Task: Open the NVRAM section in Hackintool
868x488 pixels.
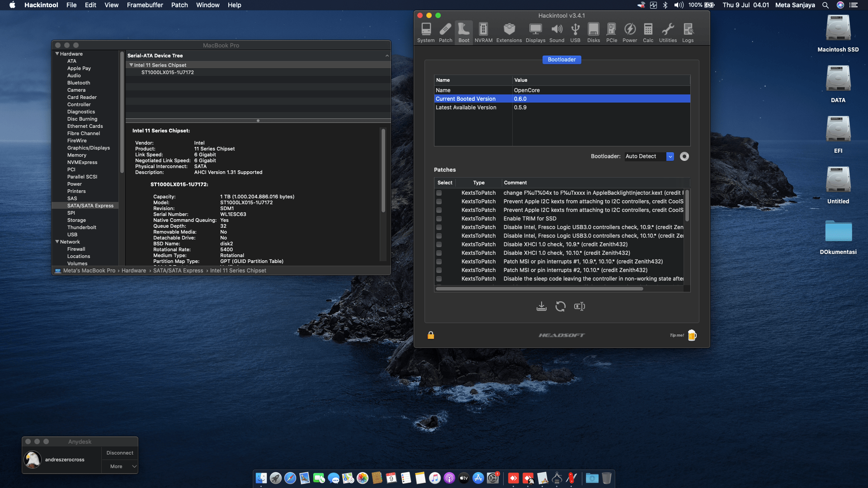Action: pos(483,33)
